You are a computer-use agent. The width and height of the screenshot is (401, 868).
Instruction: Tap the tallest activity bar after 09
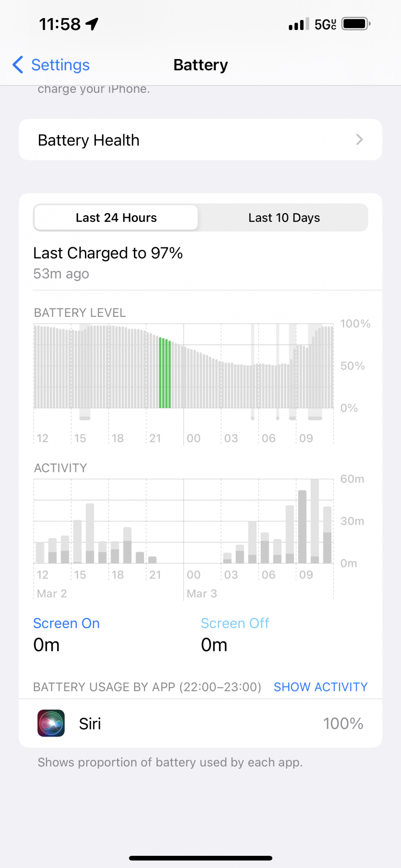(x=315, y=521)
